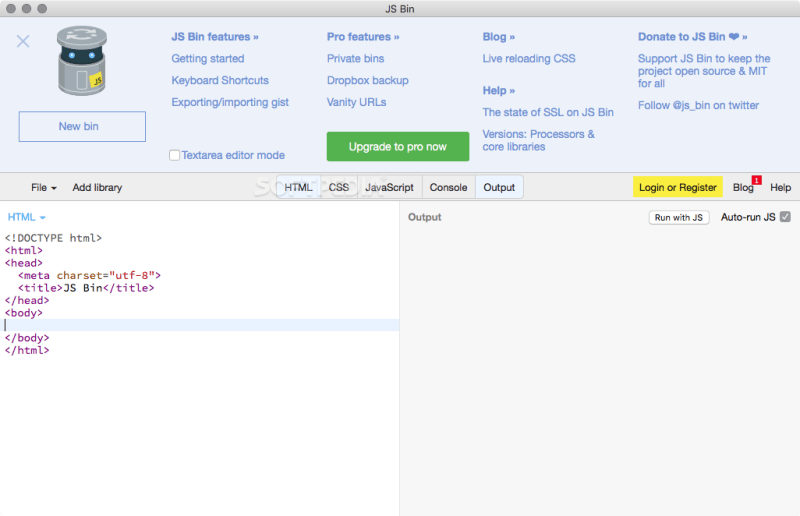Screen dimensions: 800x516
Task: Open the Help » heading link in the welcome panel
Action: click(498, 90)
